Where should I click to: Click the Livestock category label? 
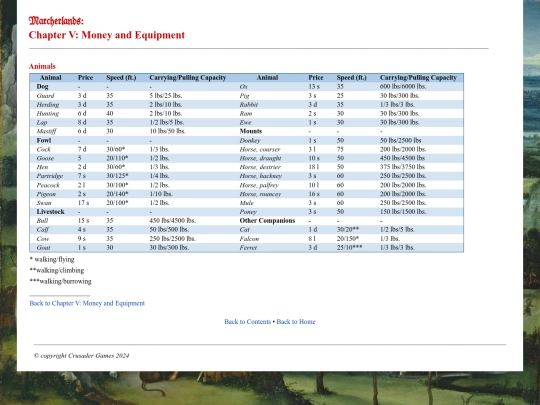pyautogui.click(x=51, y=212)
